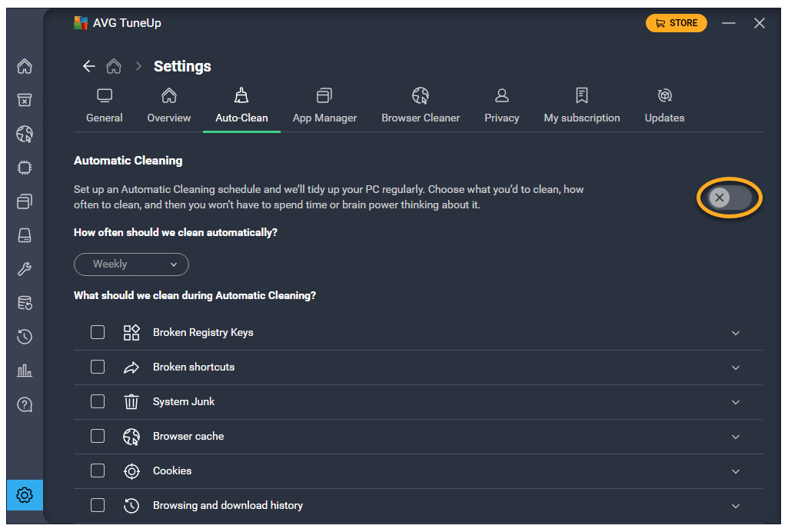Open the Weekly frequency dropdown
788x532 pixels.
[131, 264]
